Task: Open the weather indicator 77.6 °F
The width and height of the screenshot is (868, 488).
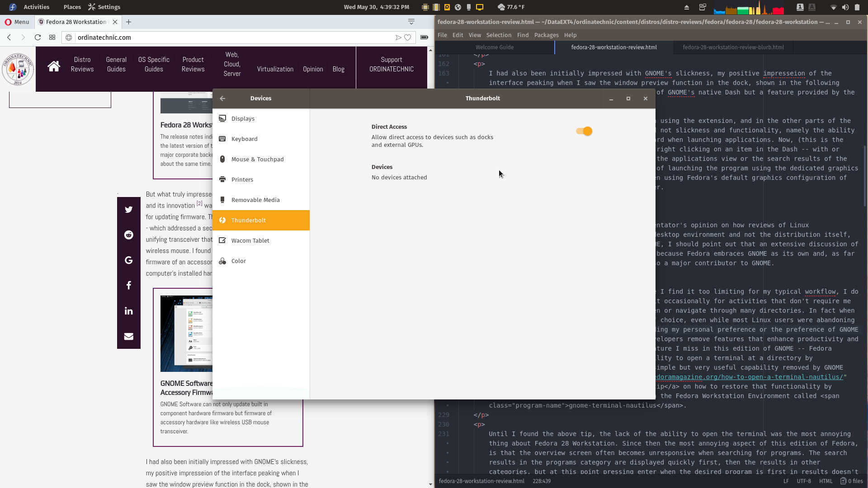Action: tap(511, 7)
